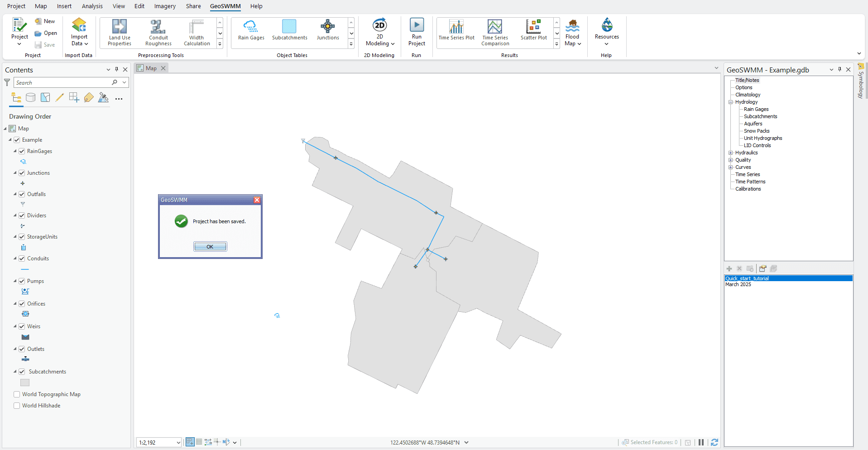Open the Scatter Plot results tool

click(x=534, y=32)
